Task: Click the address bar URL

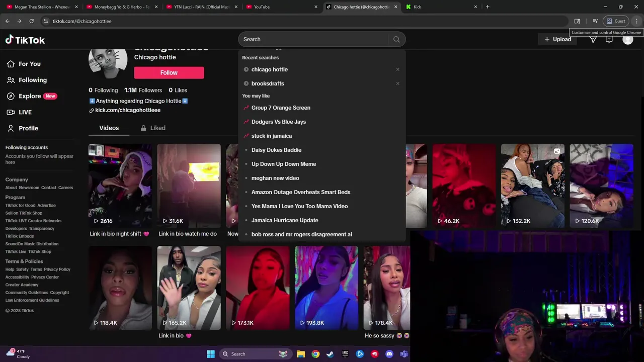Action: (82, 21)
